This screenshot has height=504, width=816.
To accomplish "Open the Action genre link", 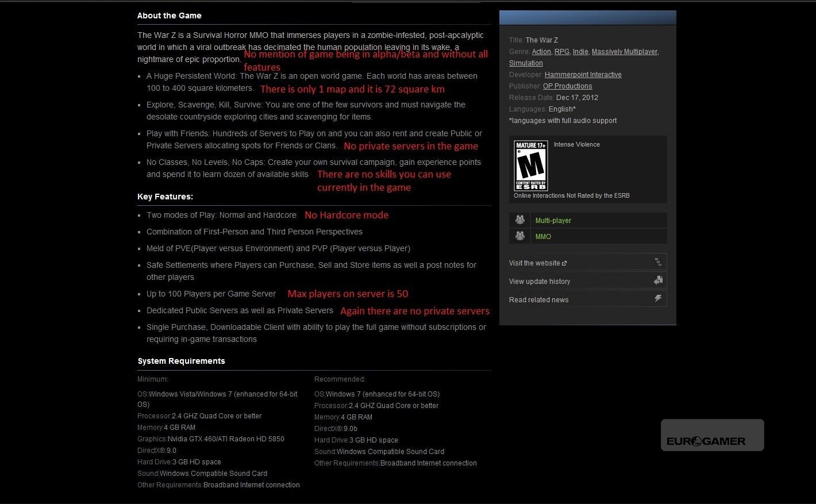I will [x=541, y=52].
